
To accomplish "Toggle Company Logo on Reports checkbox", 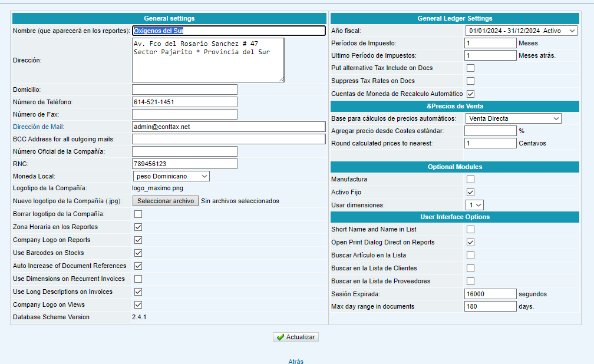I will (x=138, y=240).
